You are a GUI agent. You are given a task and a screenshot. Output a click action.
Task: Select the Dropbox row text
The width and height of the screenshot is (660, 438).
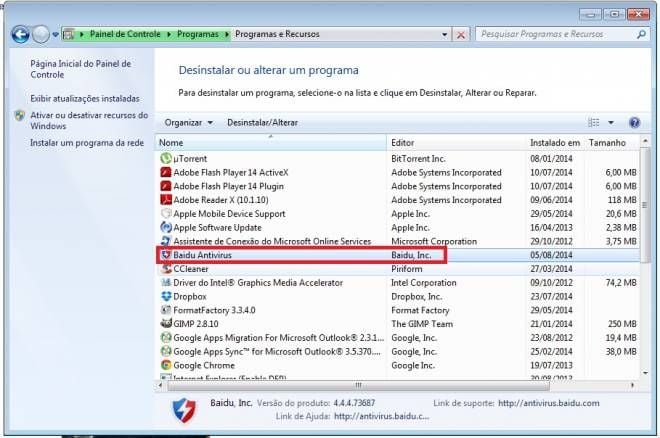(190, 297)
